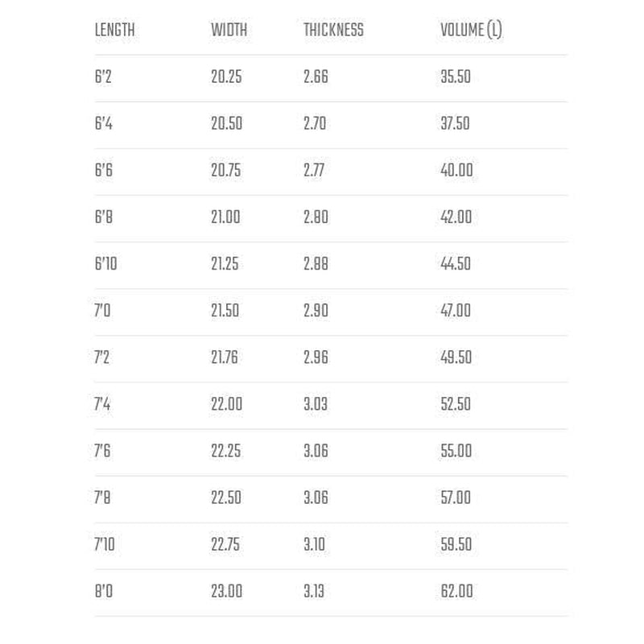Click the 2.88 thickness value
This screenshot has width=644, height=644.
[x=316, y=265]
